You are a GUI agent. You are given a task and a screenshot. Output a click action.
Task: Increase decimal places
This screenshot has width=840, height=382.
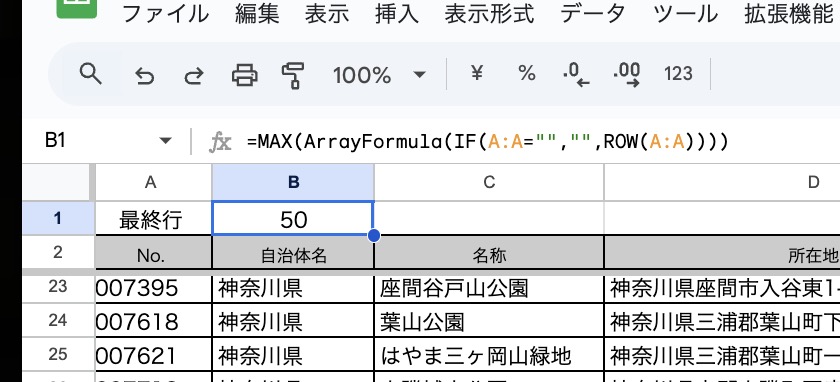[x=627, y=74]
